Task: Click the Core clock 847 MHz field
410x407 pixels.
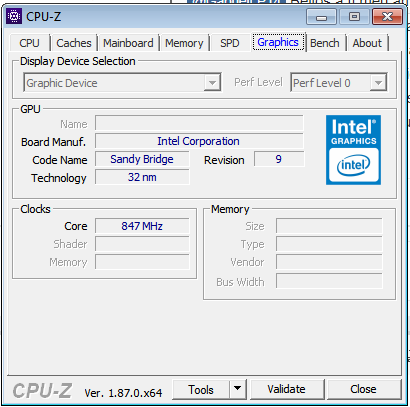Action: pyautogui.click(x=142, y=226)
